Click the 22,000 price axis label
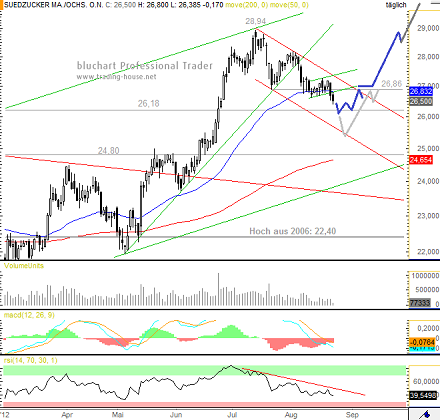 [x=428, y=252]
